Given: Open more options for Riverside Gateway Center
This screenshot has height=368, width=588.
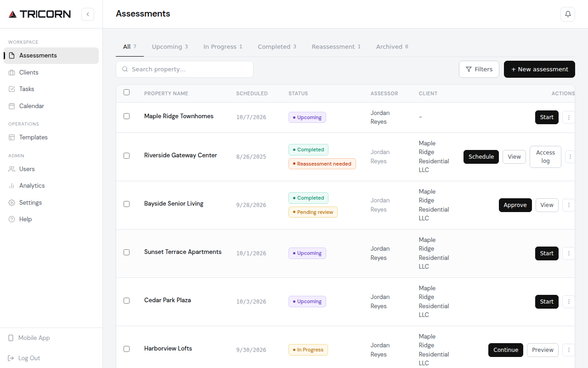Looking at the screenshot, I should coord(570,157).
